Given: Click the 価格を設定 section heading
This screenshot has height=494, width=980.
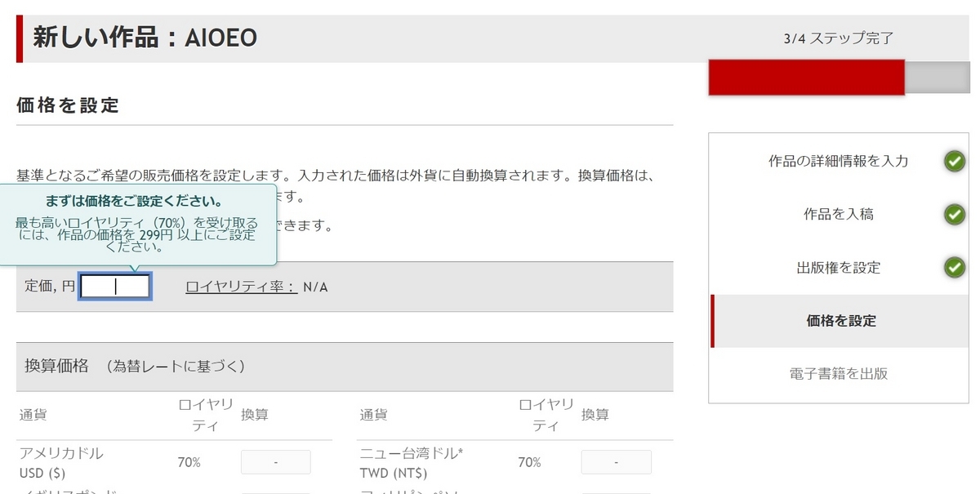Looking at the screenshot, I should point(68,105).
